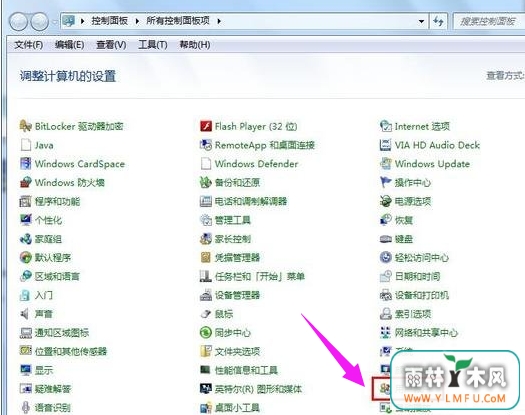Click the Windows Update icon
The image size is (525, 415).
coord(386,164)
